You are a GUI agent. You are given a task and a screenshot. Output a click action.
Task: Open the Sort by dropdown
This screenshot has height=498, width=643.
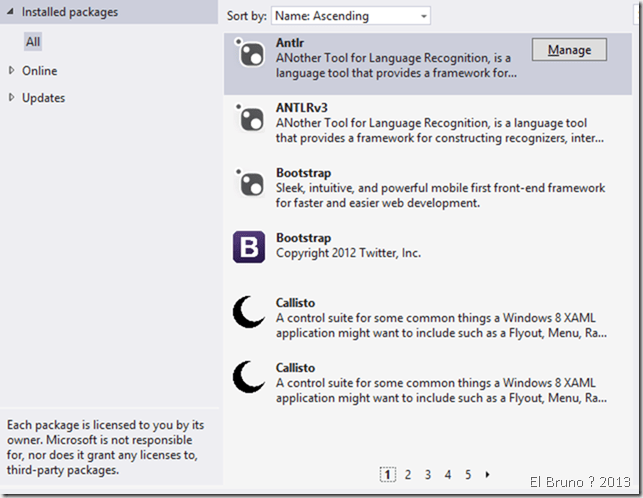354,16
